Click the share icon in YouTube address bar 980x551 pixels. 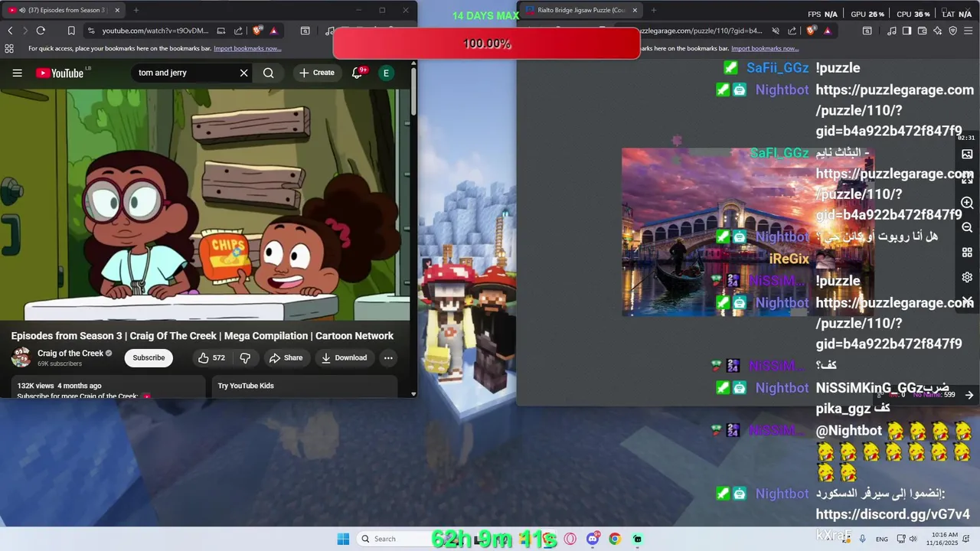[238, 31]
